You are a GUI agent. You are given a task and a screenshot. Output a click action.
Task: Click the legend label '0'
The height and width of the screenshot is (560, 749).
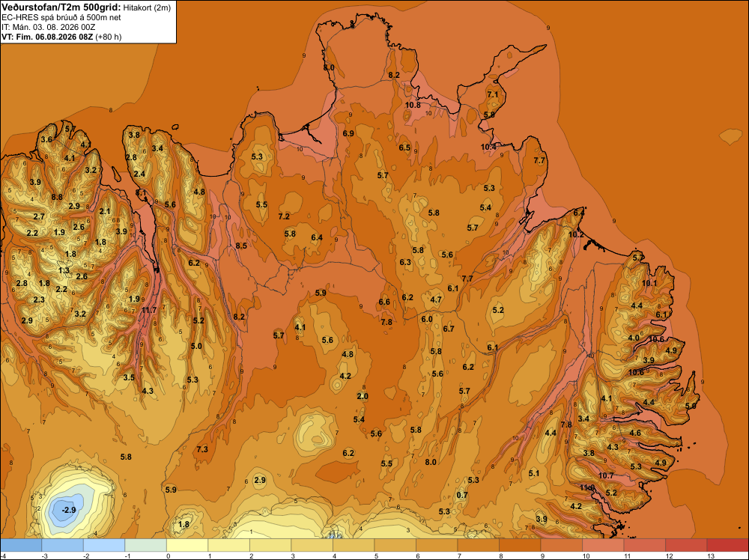[168, 556]
